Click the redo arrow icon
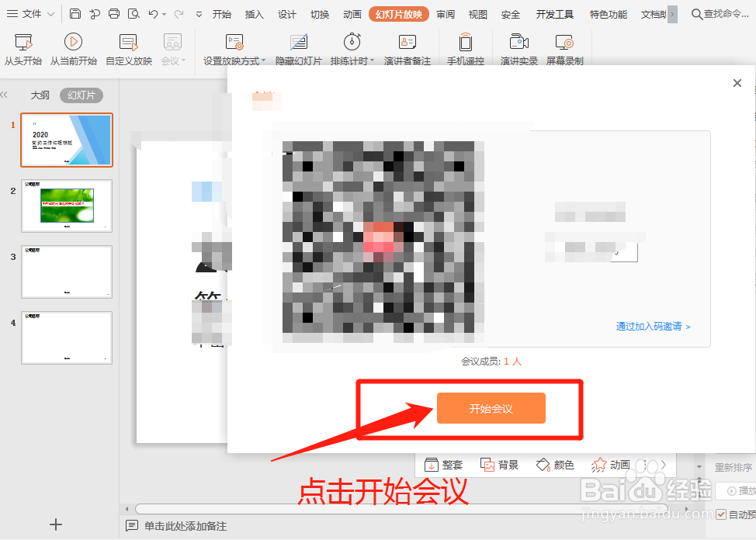The height and width of the screenshot is (540, 756). pos(179,14)
